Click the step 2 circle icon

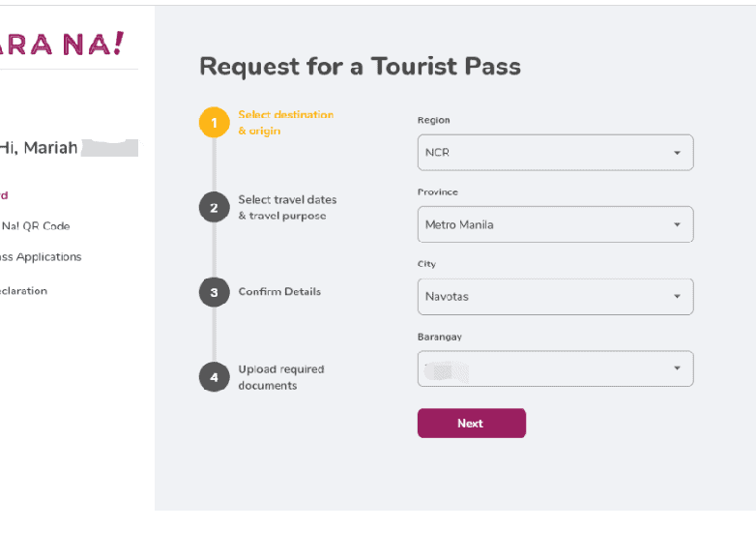tap(214, 208)
